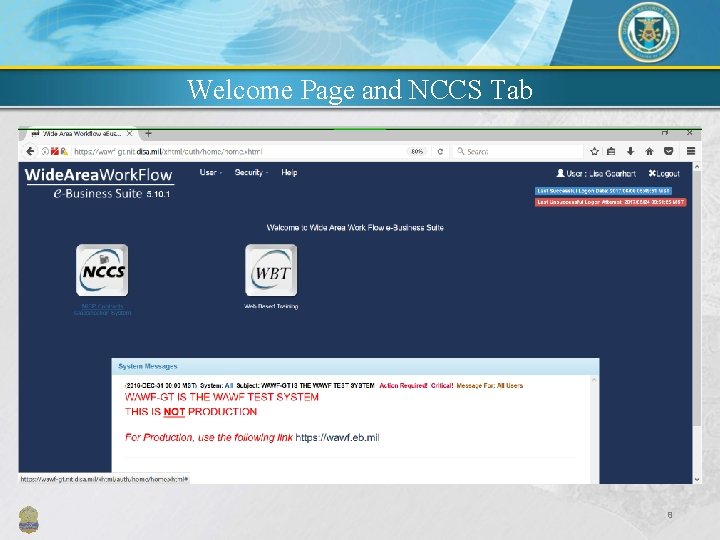Open the NCCS application icon
The width and height of the screenshot is (720, 540).
[102, 270]
